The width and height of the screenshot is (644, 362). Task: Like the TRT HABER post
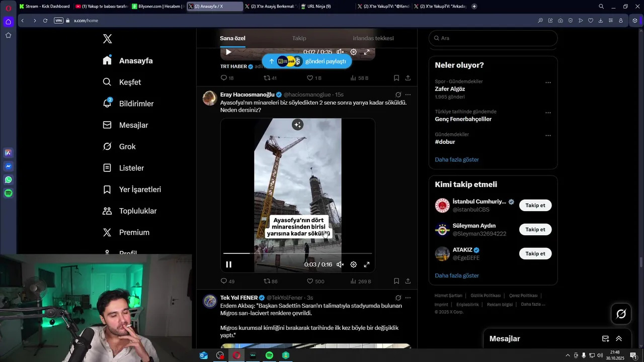tap(314, 78)
